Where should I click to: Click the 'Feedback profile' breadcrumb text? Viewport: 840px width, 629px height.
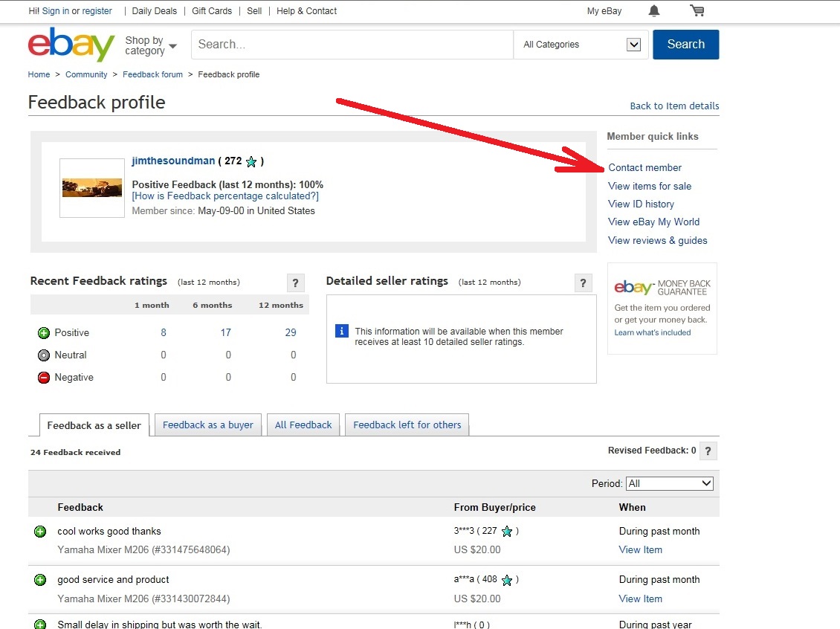[x=229, y=74]
